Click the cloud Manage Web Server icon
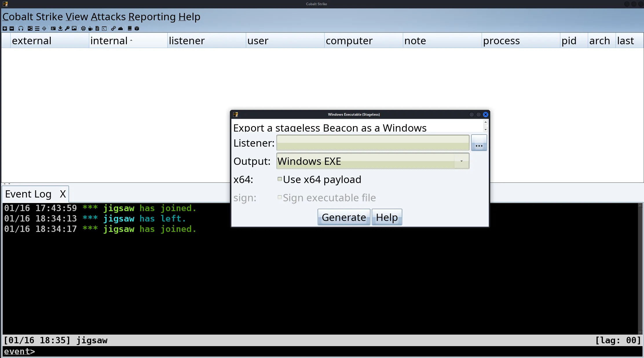The image size is (644, 358). (x=120, y=28)
